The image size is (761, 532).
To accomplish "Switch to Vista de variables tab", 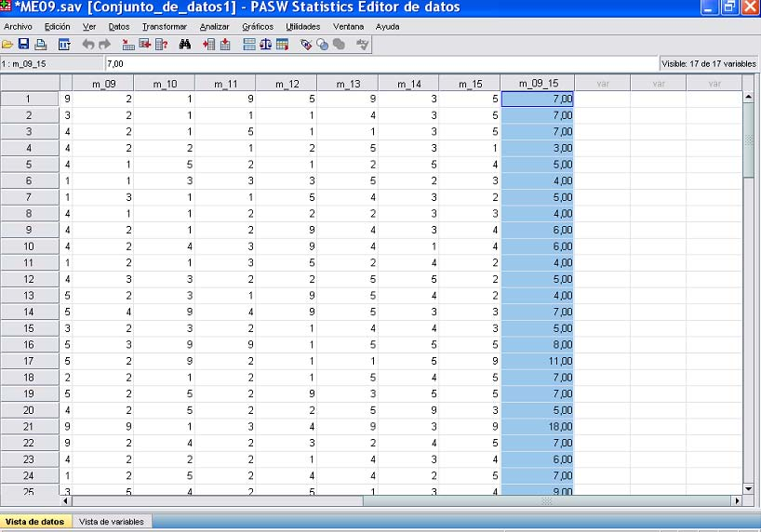I will tap(112, 522).
